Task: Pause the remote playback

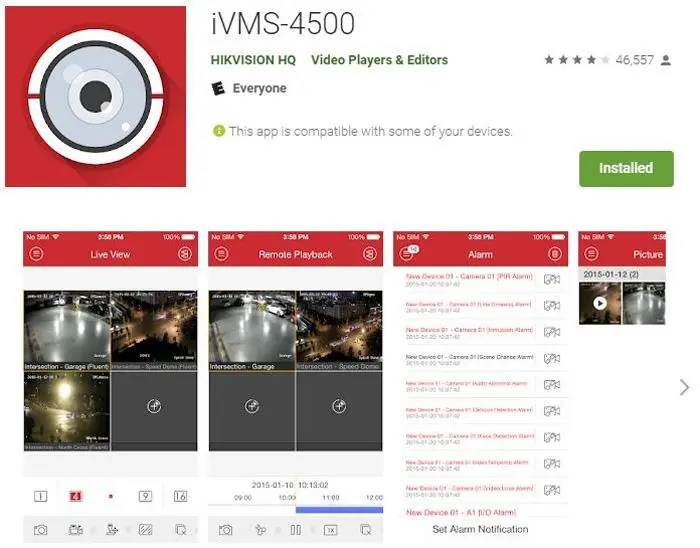Action: click(x=296, y=530)
